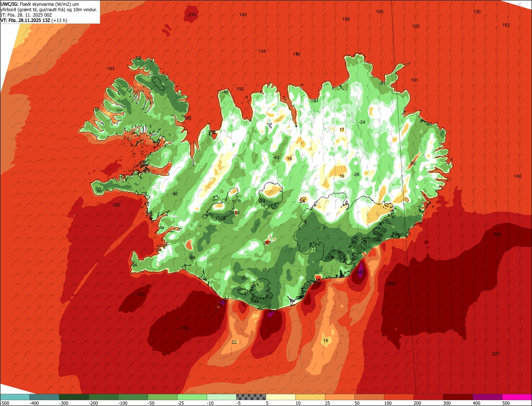Click the '-24' value in northeast Iceland
Image resolution: width=532 pixels, height=406 pixels.
(362, 122)
